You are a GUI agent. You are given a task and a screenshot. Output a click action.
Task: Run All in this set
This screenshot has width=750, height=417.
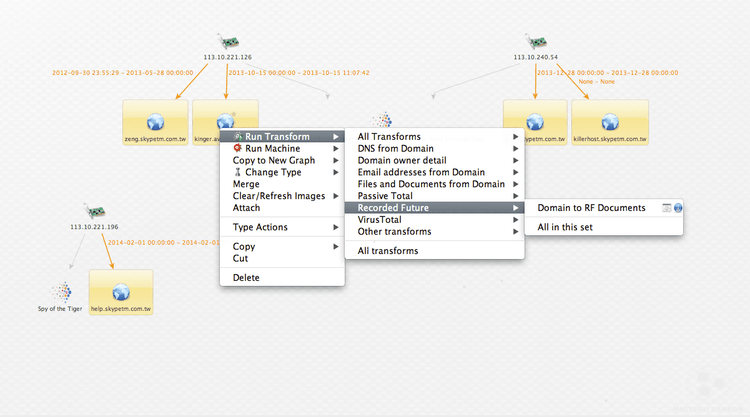point(568,228)
